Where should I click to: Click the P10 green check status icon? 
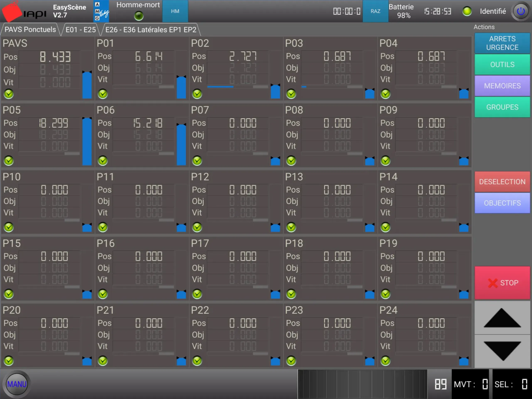(x=9, y=227)
